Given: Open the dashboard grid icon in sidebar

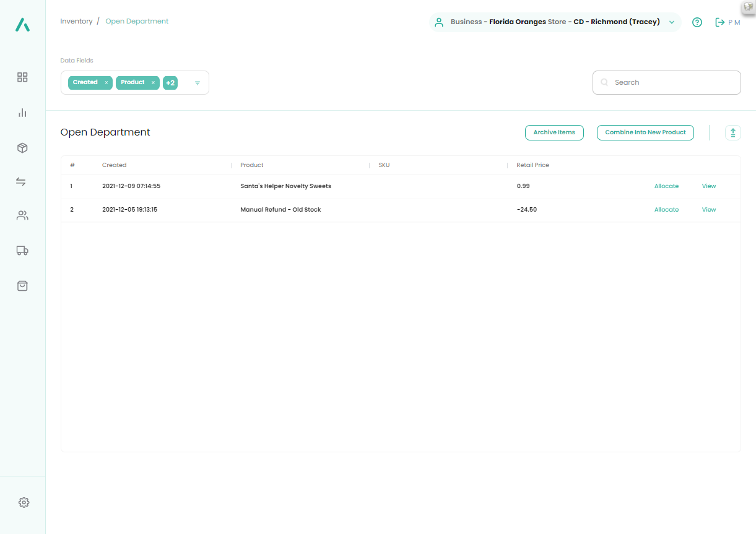Looking at the screenshot, I should tap(22, 77).
